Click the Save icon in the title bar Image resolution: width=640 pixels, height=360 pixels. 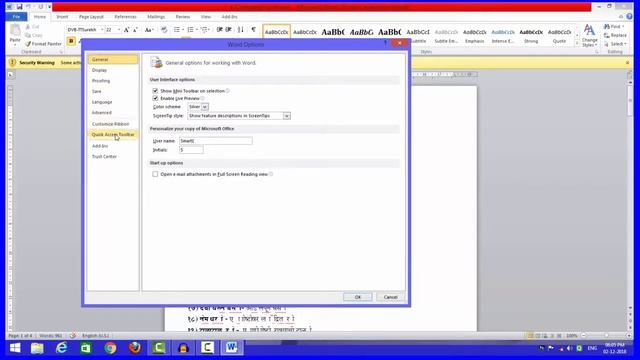coord(19,7)
